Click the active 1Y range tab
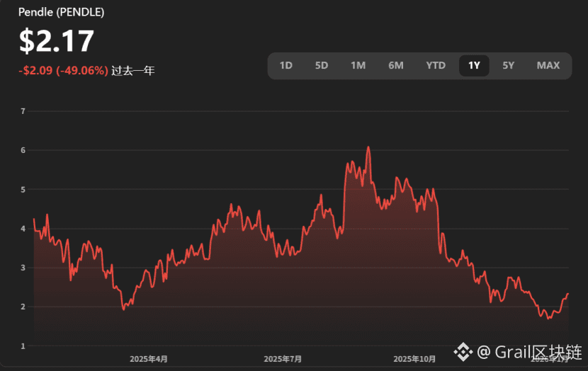This screenshot has width=588, height=371. pos(474,66)
